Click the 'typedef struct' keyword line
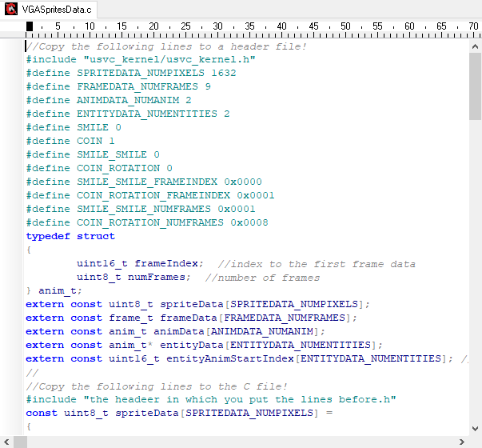482x448 pixels. coord(70,236)
